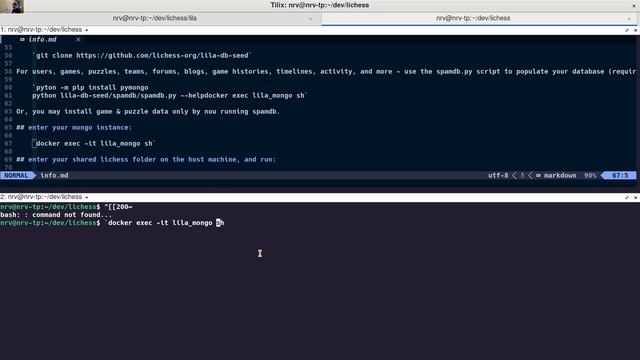This screenshot has width=640, height=360.
Task: Maximize terminal pane 2
Action: click(627, 198)
